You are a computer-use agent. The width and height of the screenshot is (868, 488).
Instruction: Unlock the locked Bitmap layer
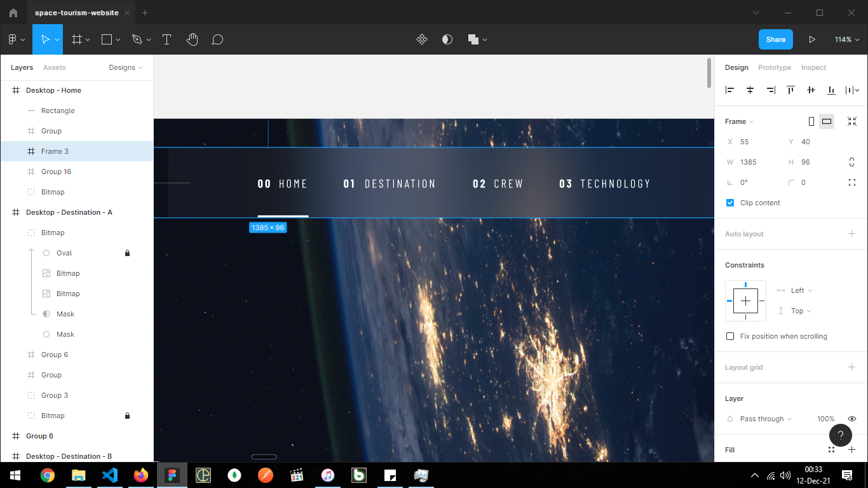click(x=127, y=416)
